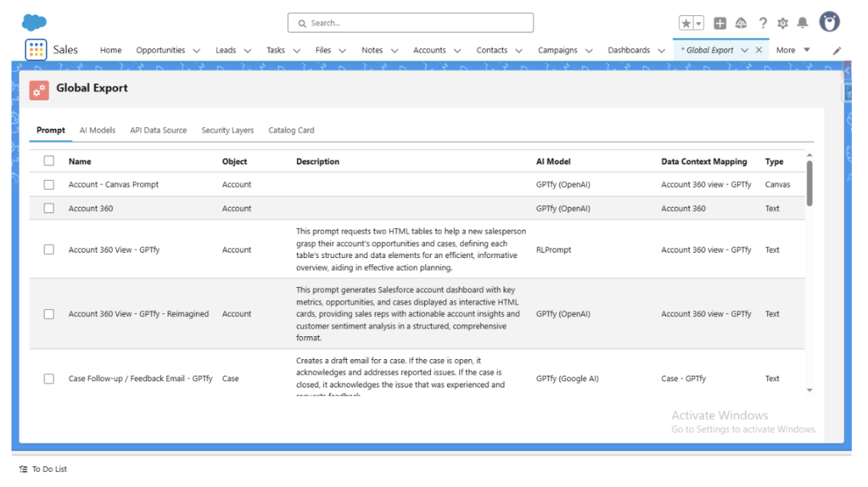Open the Catalog Card tab
This screenshot has width=868, height=487.
[x=291, y=130]
